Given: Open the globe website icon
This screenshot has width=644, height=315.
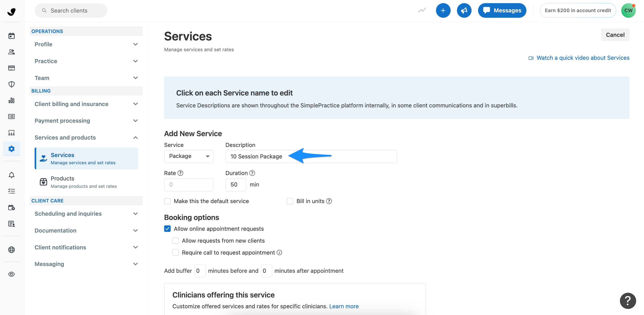Looking at the screenshot, I should pyautogui.click(x=11, y=250).
